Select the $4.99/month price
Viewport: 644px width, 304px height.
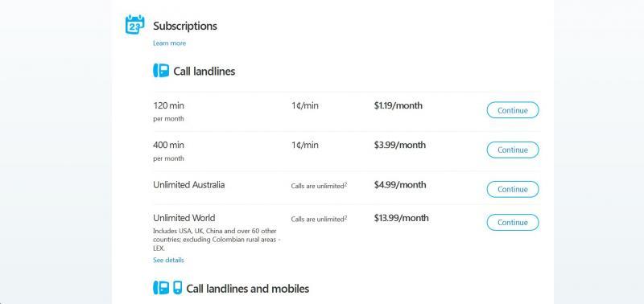(400, 185)
